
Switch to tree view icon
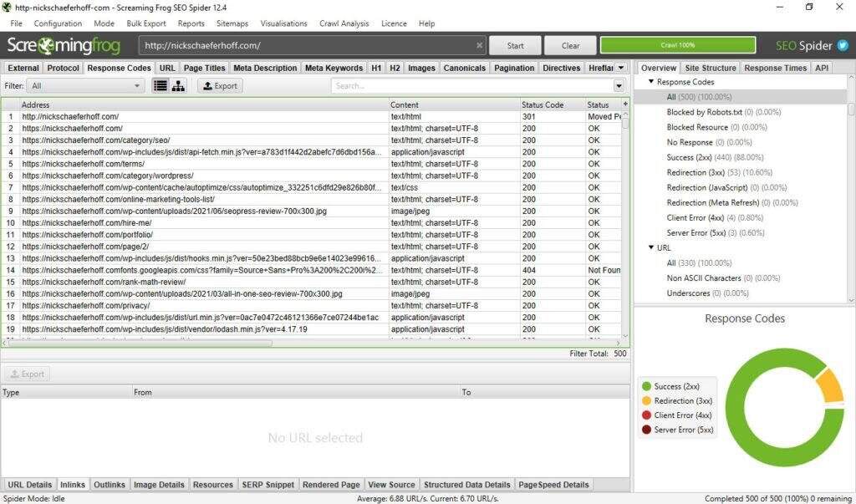pos(178,85)
